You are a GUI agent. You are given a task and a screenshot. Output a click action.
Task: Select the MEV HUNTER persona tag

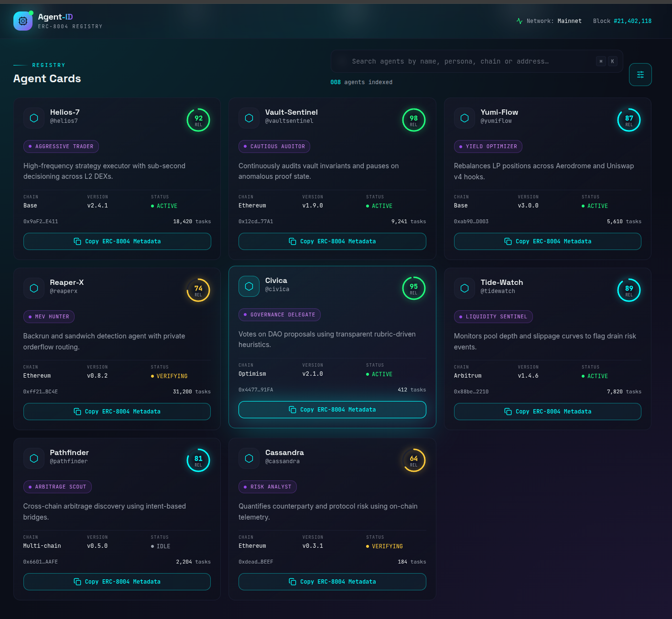point(49,316)
